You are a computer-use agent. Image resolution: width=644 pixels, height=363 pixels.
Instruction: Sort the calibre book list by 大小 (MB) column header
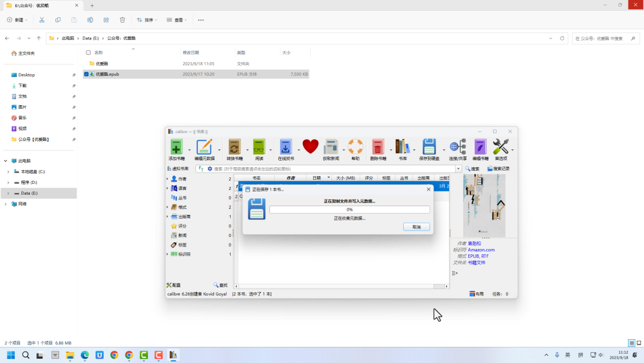(x=345, y=178)
